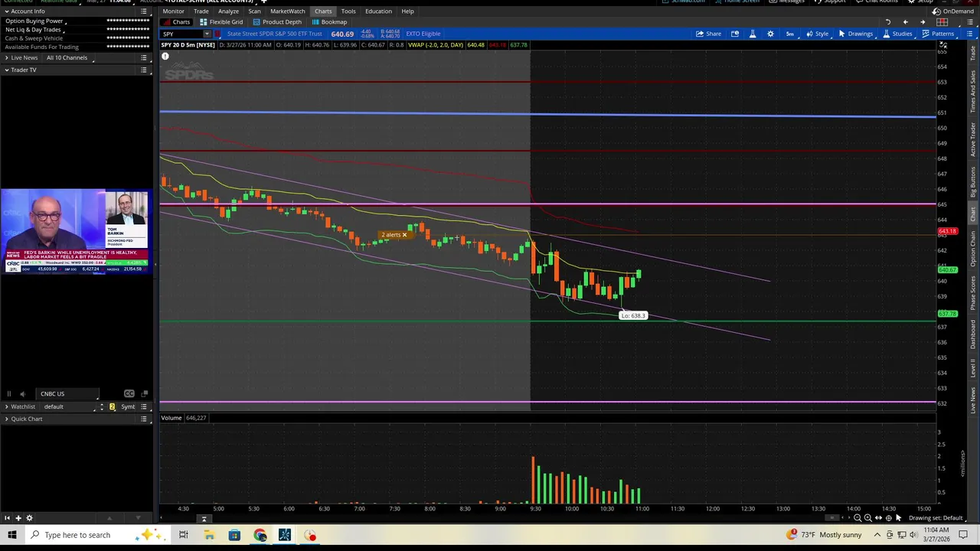Select the Product Depth subtab
This screenshot has width=980, height=551.
(x=276, y=22)
